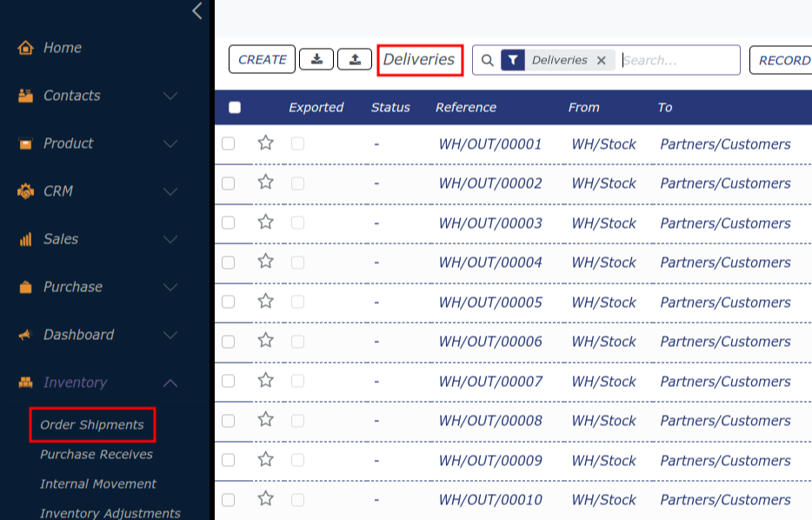This screenshot has height=520, width=812.
Task: Open delivery WH/OUT/00010 reference
Action: (490, 500)
